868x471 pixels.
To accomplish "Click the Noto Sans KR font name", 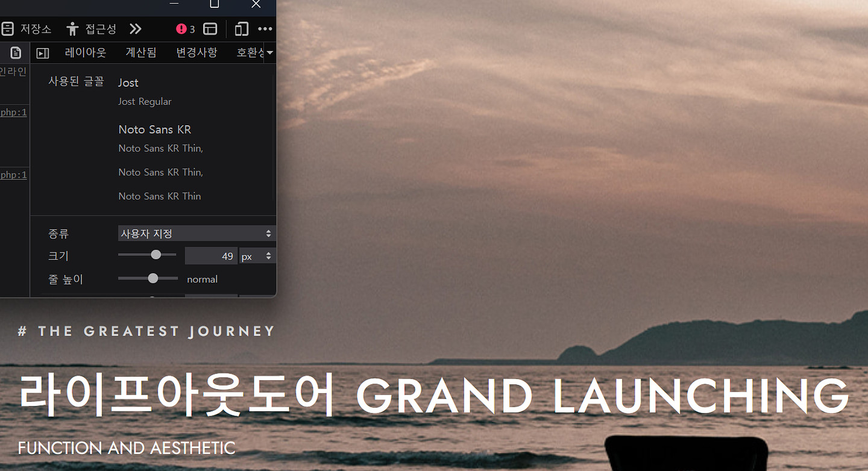I will [154, 129].
